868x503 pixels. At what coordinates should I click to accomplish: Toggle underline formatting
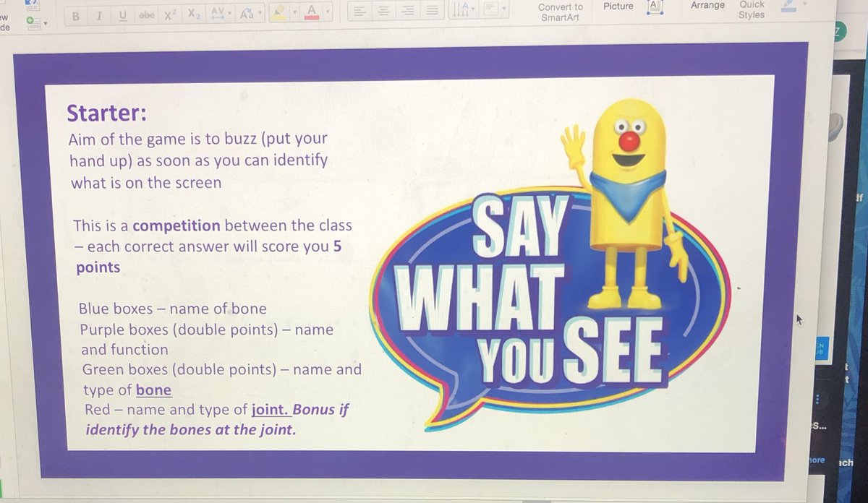(x=122, y=15)
